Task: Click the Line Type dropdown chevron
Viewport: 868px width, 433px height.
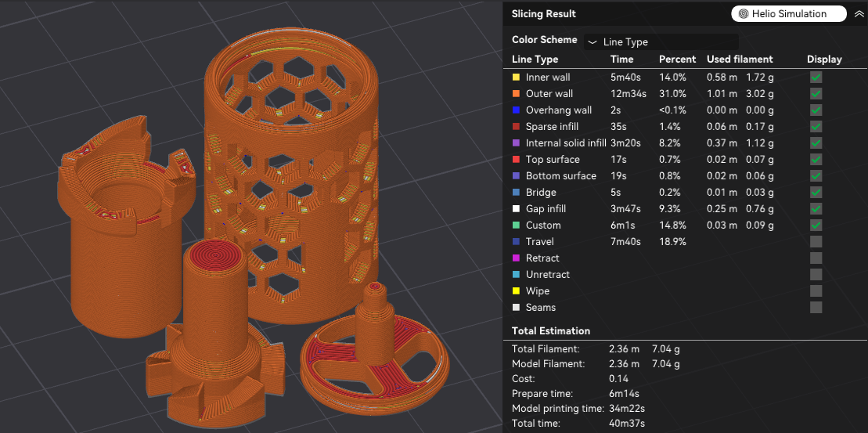Action: (592, 42)
